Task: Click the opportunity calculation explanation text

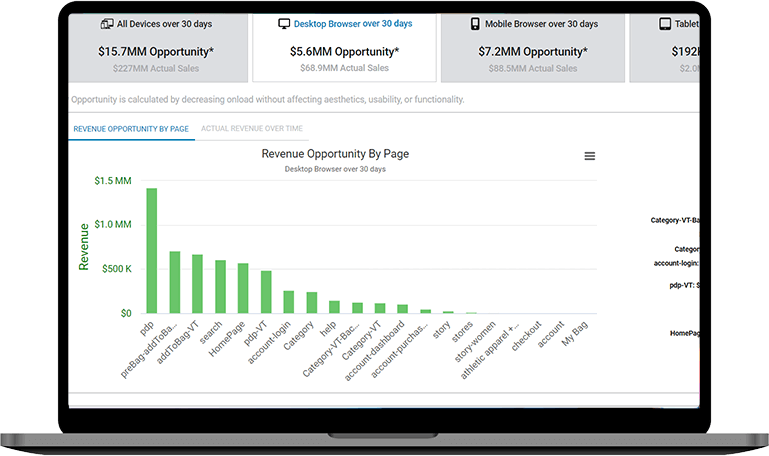Action: 268,100
